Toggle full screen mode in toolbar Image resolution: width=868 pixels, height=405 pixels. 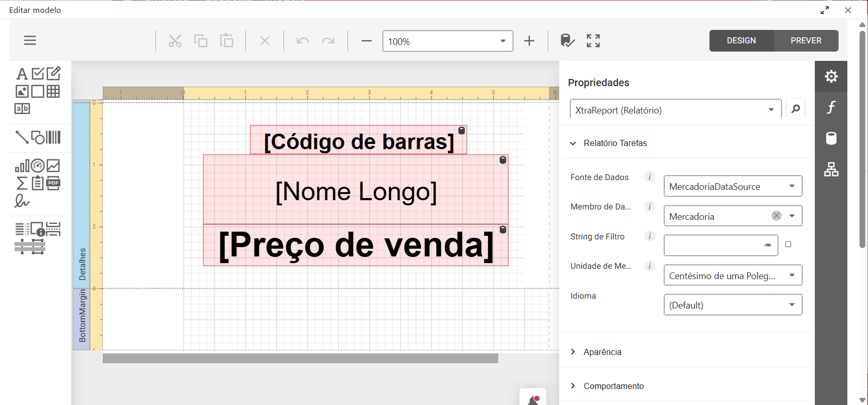coord(593,41)
